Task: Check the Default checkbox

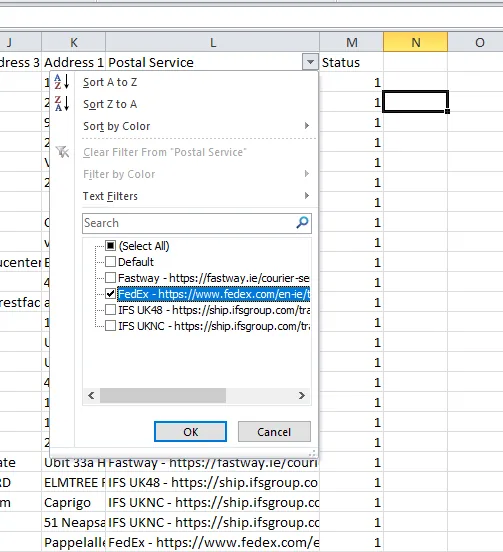Action: coord(111,262)
